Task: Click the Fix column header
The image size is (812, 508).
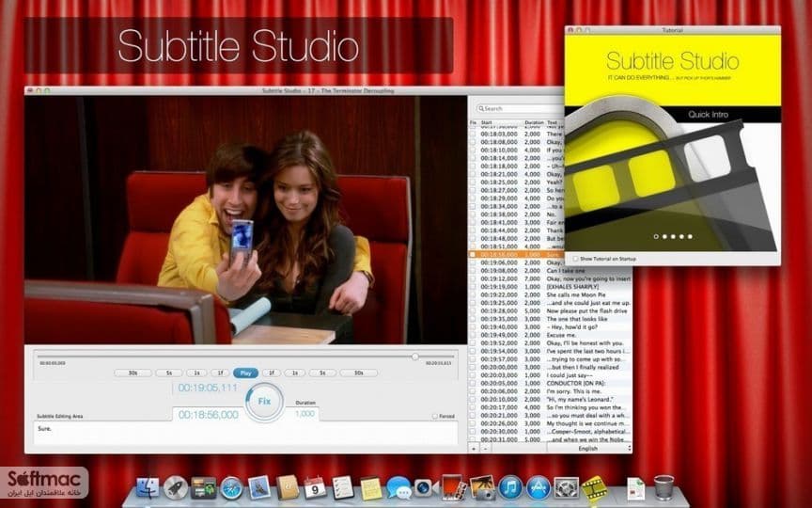Action: (x=473, y=123)
